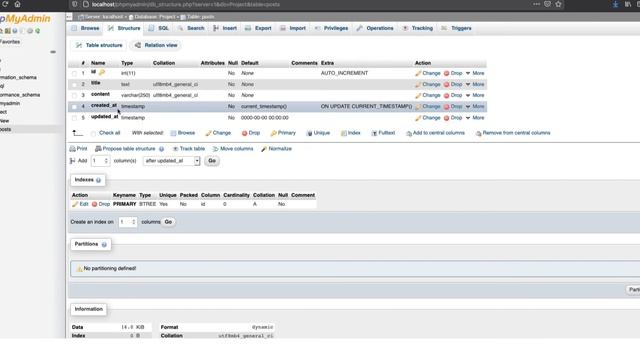Edit the PRIMARY index
This screenshot has width=640, height=360.
click(80, 204)
